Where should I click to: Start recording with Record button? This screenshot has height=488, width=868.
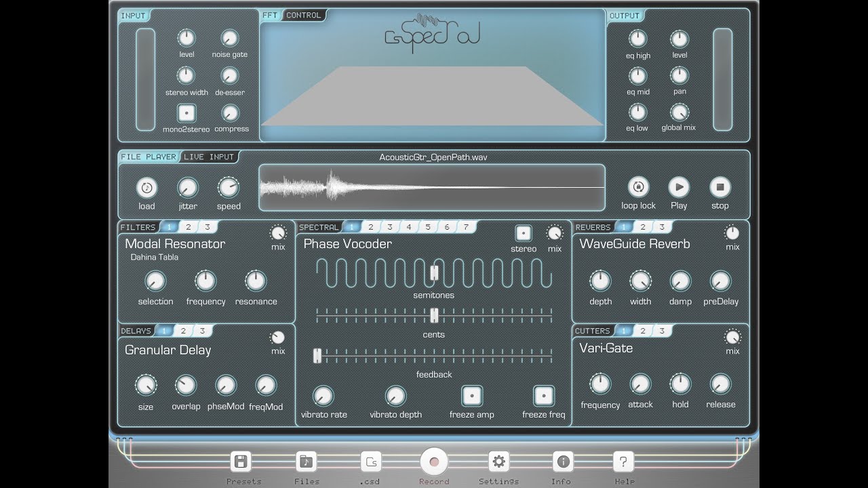click(434, 462)
